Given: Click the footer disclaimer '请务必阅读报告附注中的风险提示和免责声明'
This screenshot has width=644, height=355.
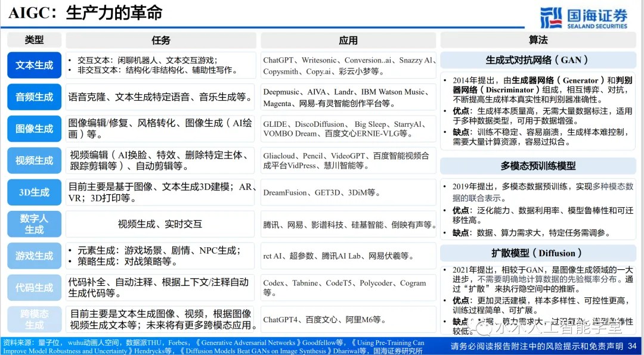Looking at the screenshot, I should point(537,346).
